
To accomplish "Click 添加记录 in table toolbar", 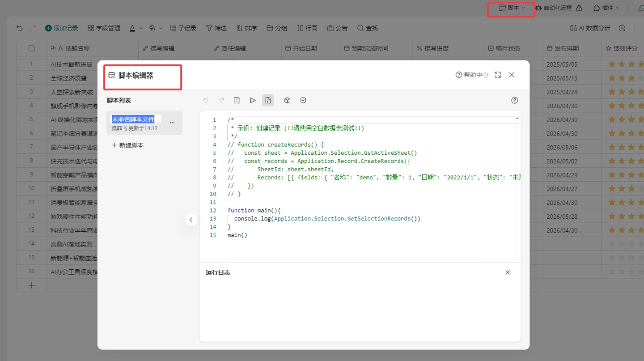I will (61, 28).
